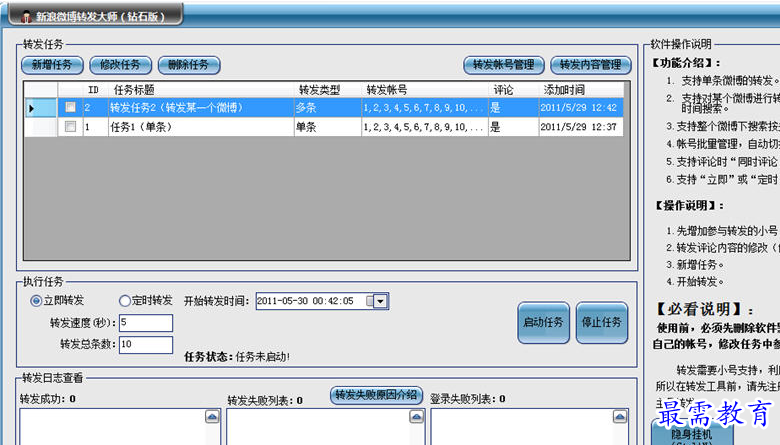Image resolution: width=780 pixels, height=445 pixels.
Task: Open the 开始转发时间 date dropdown arrow
Action: click(x=381, y=301)
